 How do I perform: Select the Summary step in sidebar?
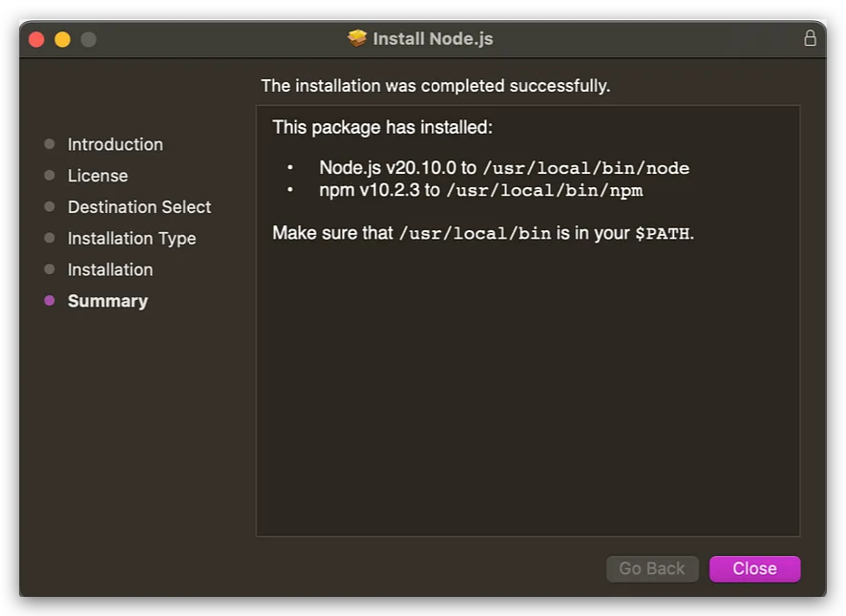(107, 301)
